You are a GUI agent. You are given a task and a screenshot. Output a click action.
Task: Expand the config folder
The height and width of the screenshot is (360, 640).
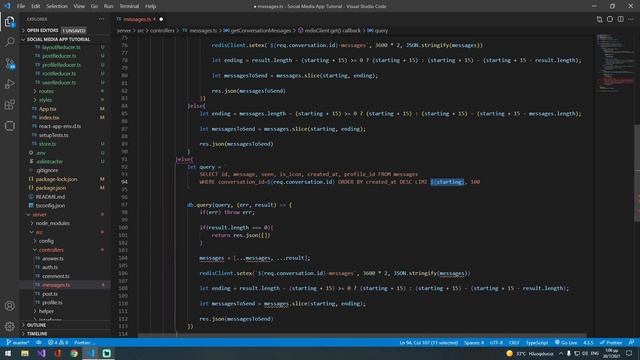[46, 241]
